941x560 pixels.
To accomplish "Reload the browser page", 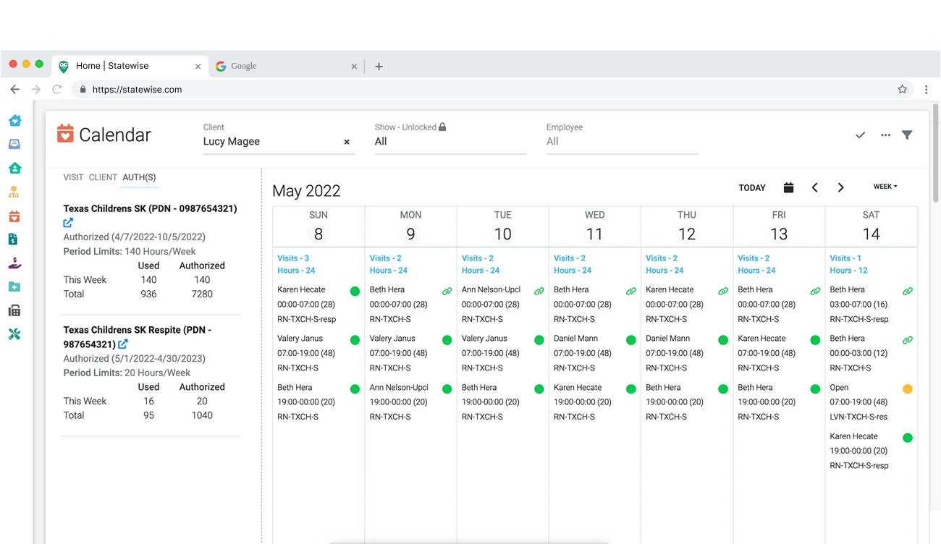I will coord(57,90).
